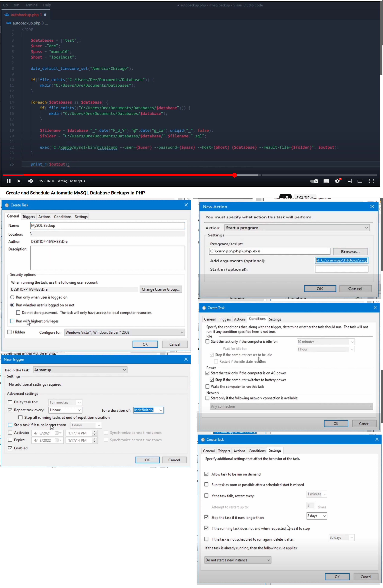Turn on subtitles/captions
The image size is (383, 588).
click(x=326, y=181)
